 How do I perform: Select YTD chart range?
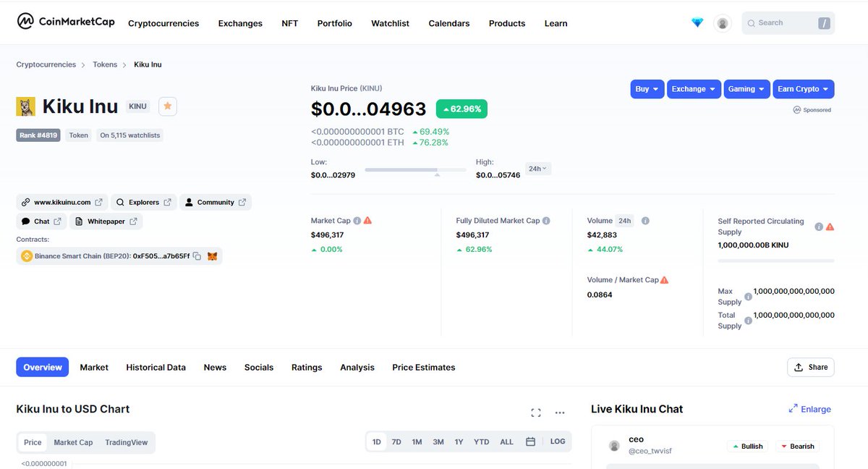(x=482, y=441)
